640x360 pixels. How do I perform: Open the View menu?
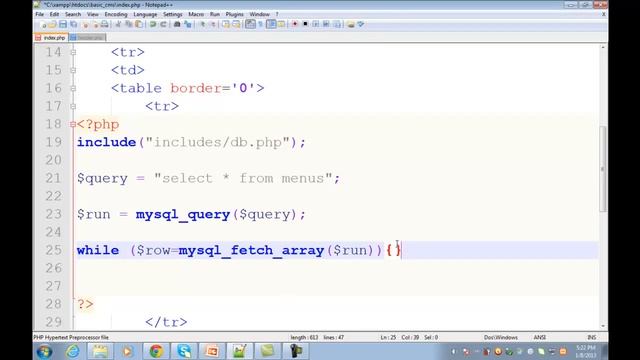[93, 14]
